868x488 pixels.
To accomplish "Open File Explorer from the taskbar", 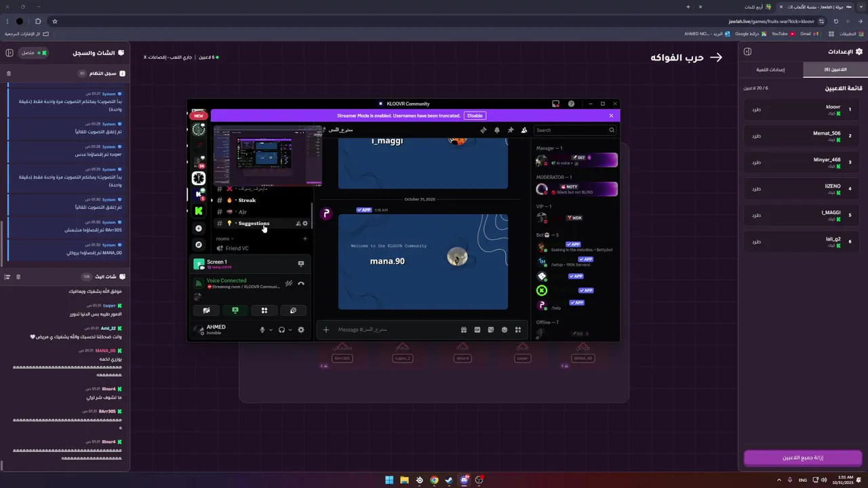I will tap(404, 480).
